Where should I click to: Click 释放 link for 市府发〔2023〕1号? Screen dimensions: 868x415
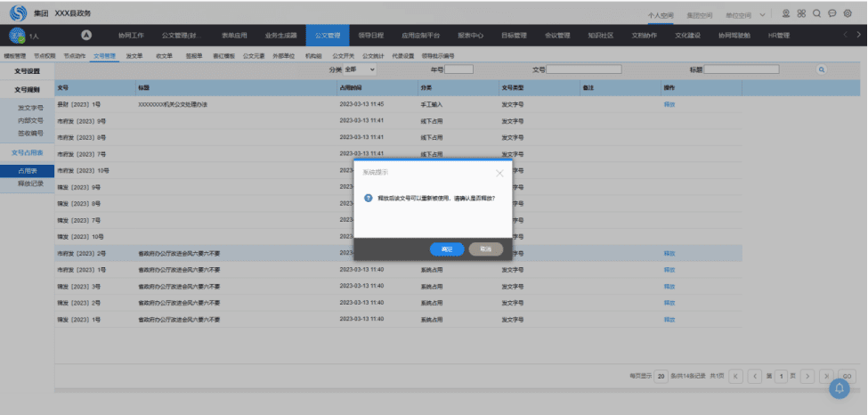click(x=669, y=270)
